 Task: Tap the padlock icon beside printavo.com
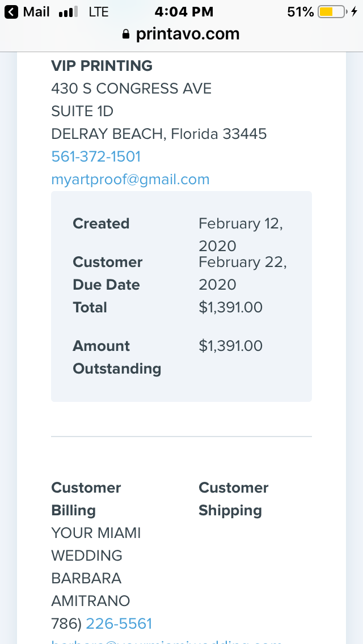tap(126, 33)
